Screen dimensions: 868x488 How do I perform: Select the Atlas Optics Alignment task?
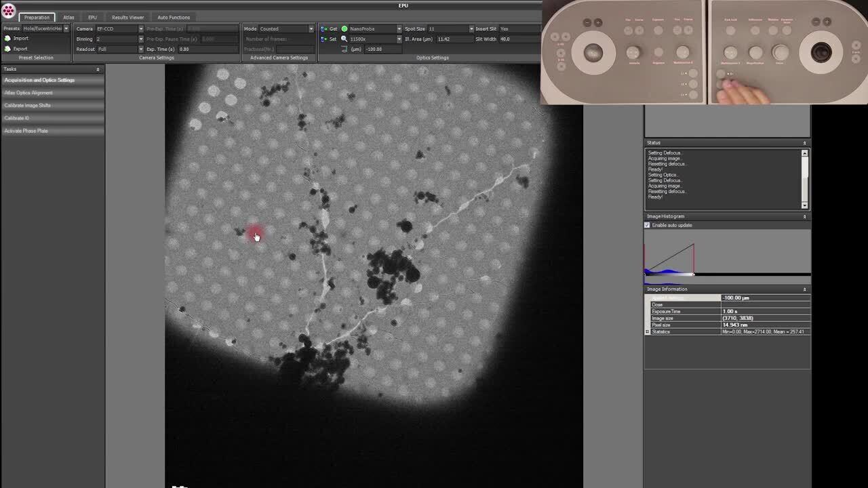[28, 93]
